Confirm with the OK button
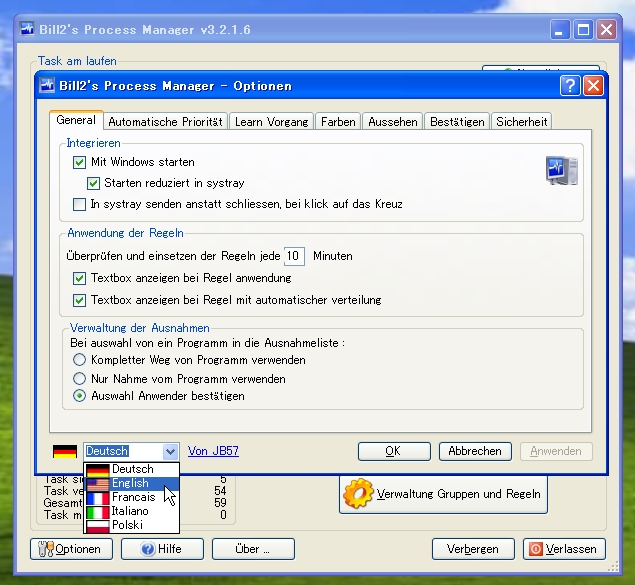Screen dimensions: 635x585 pyautogui.click(x=394, y=451)
